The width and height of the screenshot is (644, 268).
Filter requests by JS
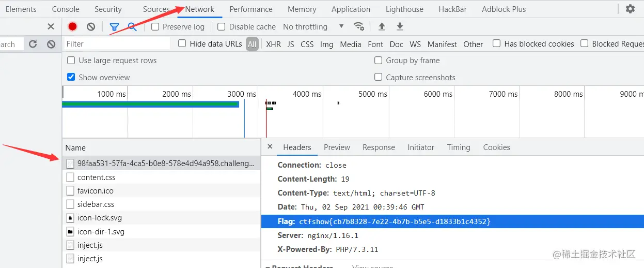(x=291, y=44)
